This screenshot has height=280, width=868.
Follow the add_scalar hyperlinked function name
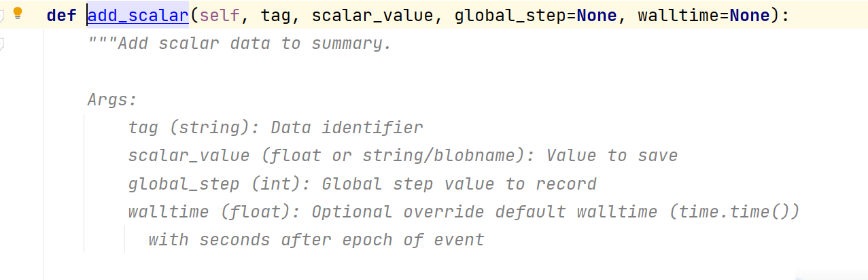click(x=138, y=15)
